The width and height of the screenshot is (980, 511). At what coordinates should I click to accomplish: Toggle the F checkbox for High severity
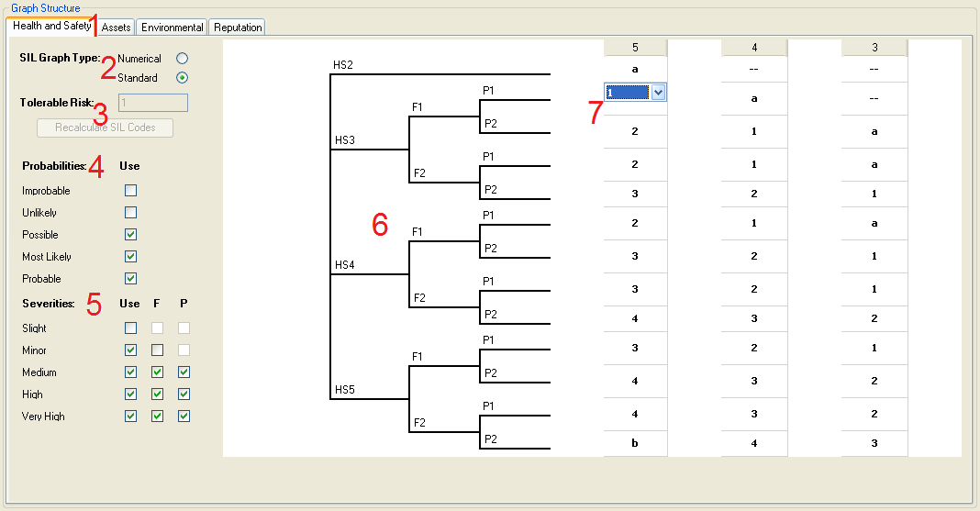pyautogui.click(x=157, y=394)
